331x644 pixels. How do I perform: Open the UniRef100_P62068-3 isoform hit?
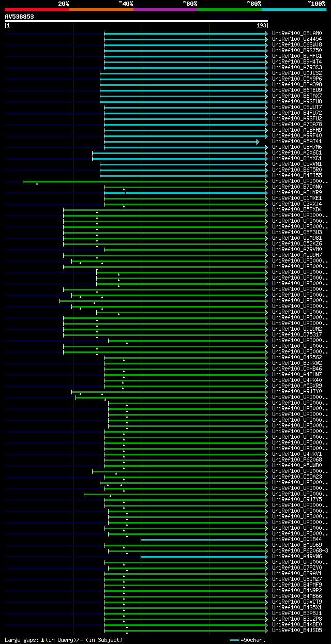point(300,550)
